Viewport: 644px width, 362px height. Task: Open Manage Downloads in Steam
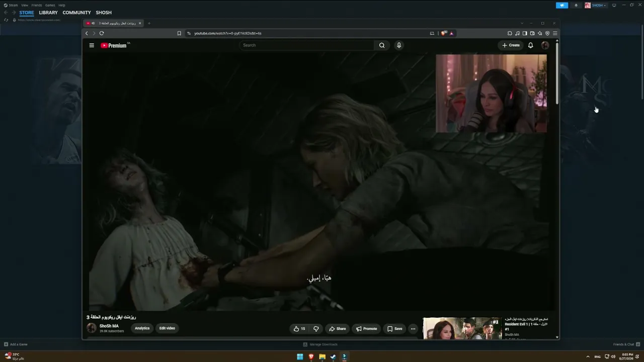(x=320, y=344)
